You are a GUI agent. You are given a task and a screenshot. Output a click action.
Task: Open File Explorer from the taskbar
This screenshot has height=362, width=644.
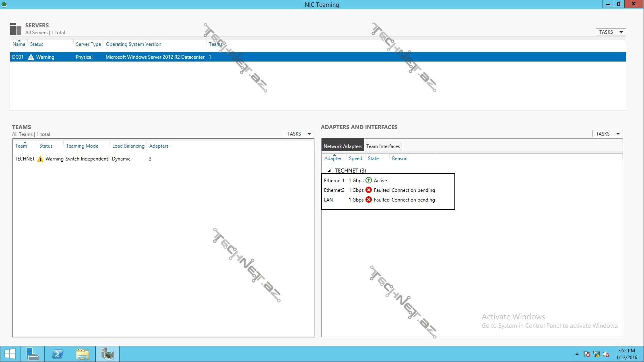pos(83,354)
